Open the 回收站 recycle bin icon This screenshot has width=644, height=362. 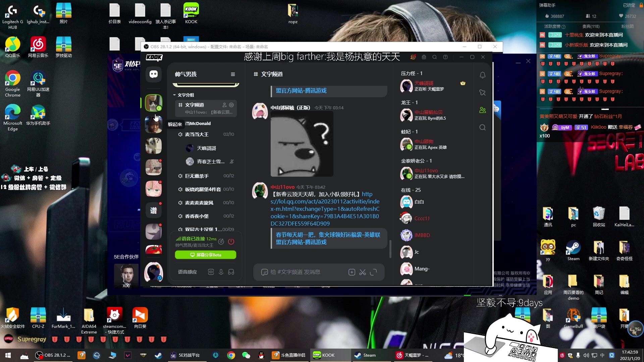click(x=599, y=217)
